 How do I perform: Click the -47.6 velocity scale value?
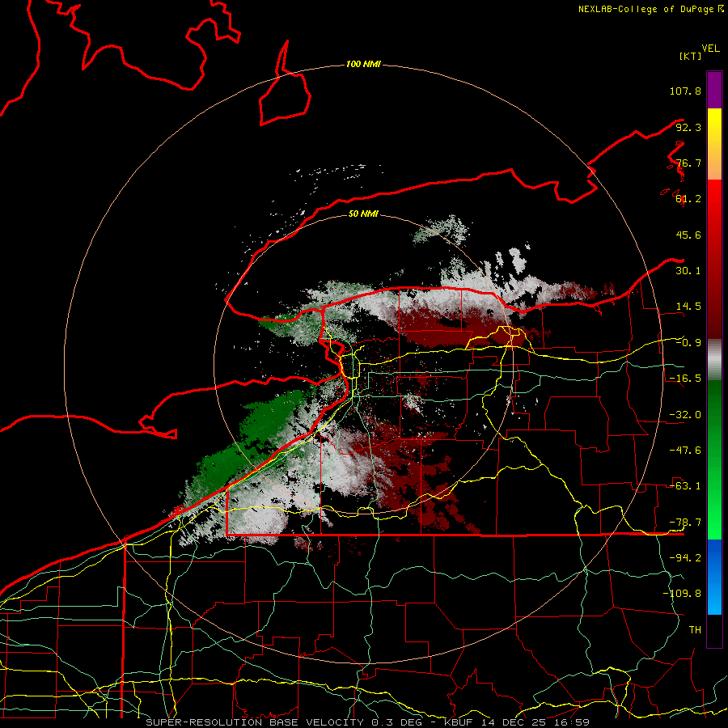(685, 451)
